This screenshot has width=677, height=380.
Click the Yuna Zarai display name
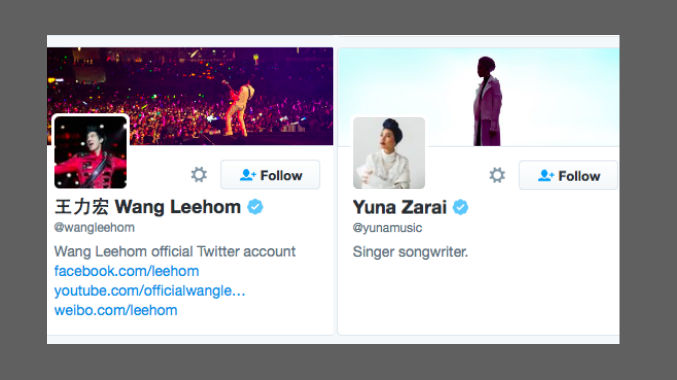click(400, 207)
